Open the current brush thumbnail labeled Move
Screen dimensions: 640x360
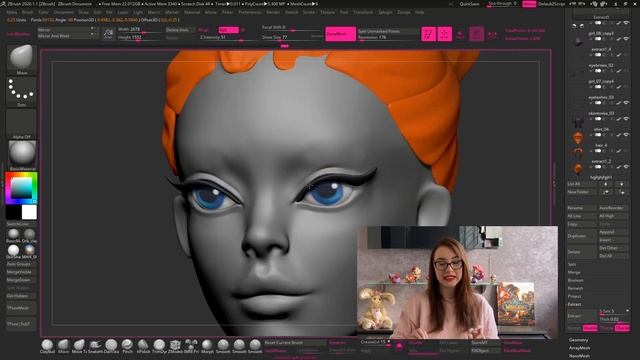22,60
